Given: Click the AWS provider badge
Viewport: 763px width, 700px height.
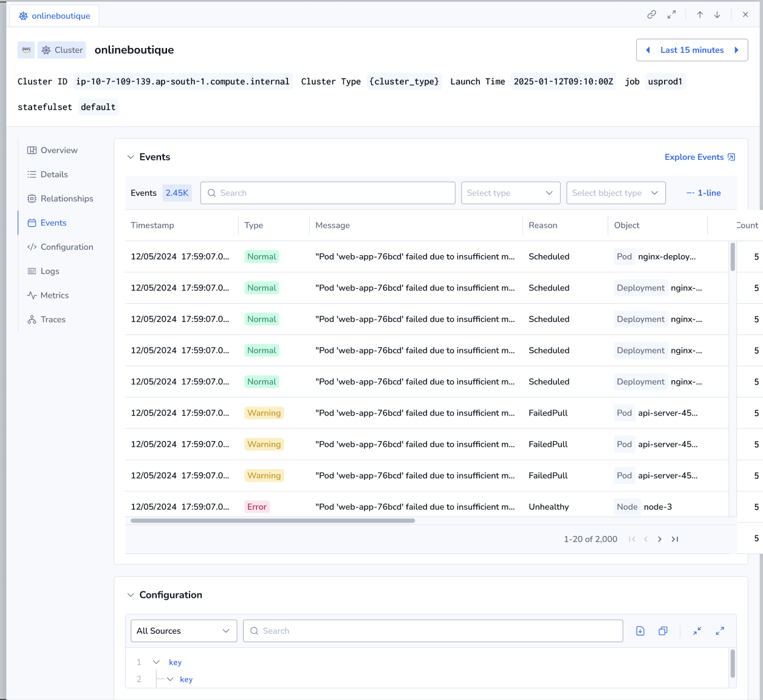Looking at the screenshot, I should pos(26,50).
